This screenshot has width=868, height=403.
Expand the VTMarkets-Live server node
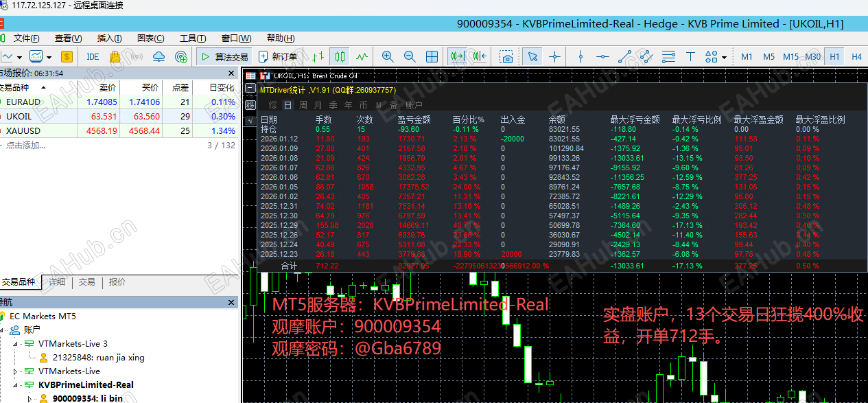[x=16, y=371]
